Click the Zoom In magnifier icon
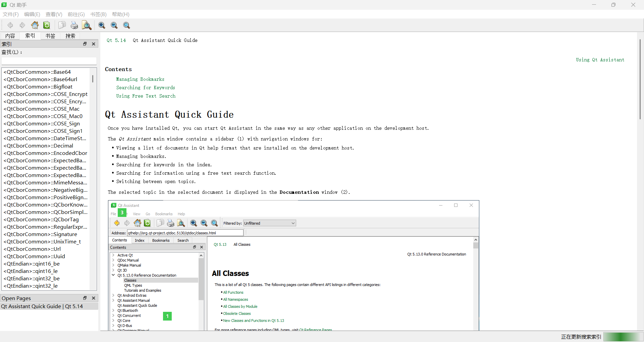Image resolution: width=644 pixels, height=342 pixels. click(102, 25)
